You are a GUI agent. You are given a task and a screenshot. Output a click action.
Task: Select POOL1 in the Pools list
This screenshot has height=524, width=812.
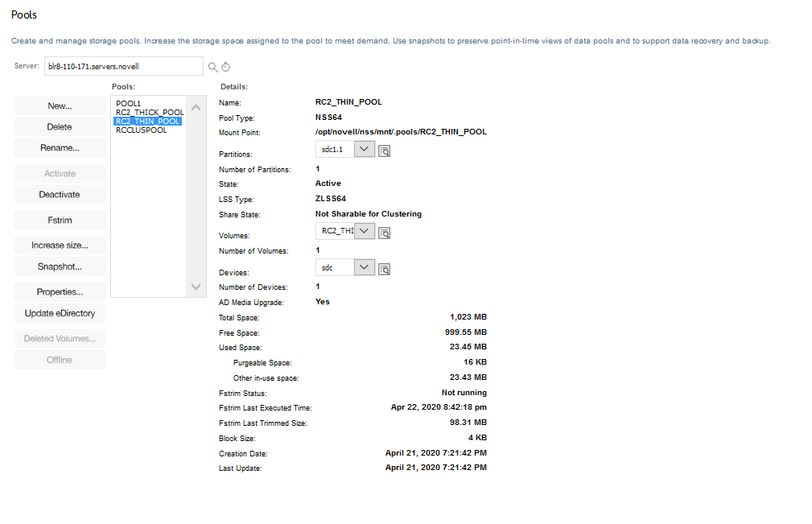pyautogui.click(x=128, y=104)
